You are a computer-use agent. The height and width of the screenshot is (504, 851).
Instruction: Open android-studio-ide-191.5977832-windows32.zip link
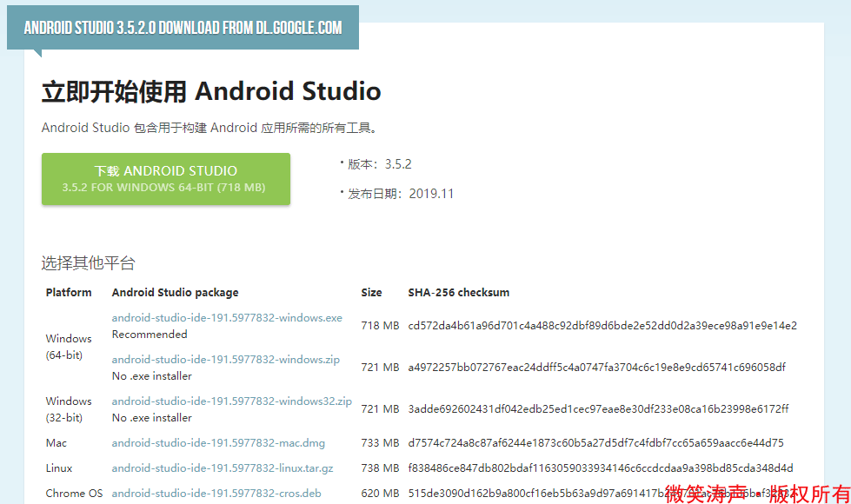[x=232, y=401]
